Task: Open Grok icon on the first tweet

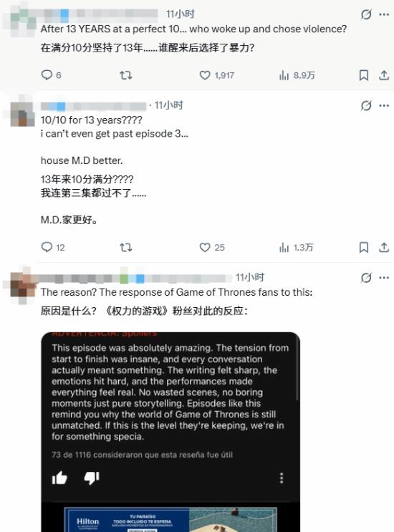Action: 366,14
